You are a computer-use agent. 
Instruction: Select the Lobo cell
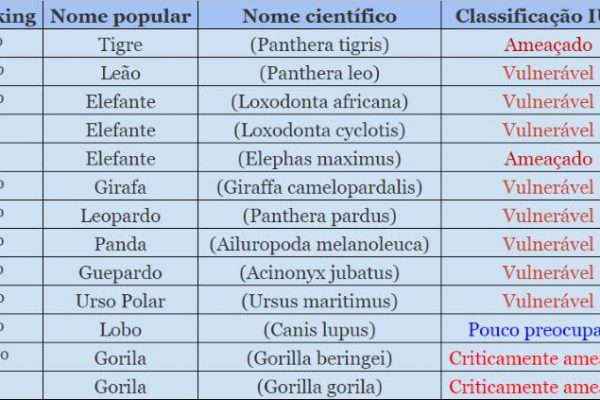click(120, 330)
